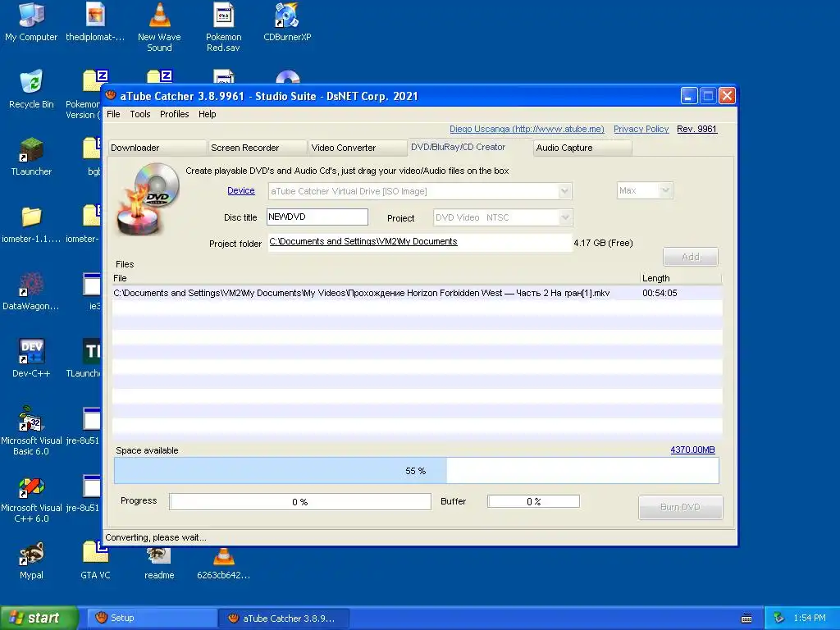The image size is (840, 630).
Task: Switch to Setup taskbar button
Action: click(x=152, y=618)
